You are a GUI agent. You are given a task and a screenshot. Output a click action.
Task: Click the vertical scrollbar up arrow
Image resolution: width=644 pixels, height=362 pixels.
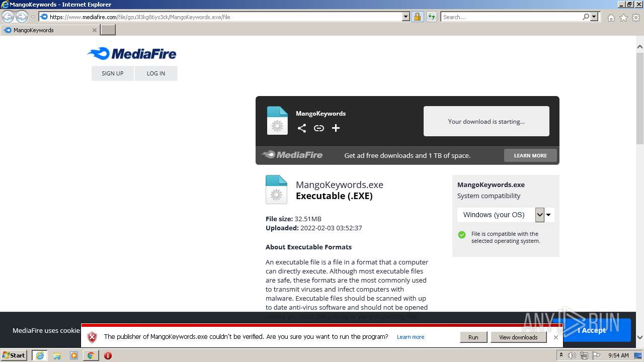(x=640, y=47)
